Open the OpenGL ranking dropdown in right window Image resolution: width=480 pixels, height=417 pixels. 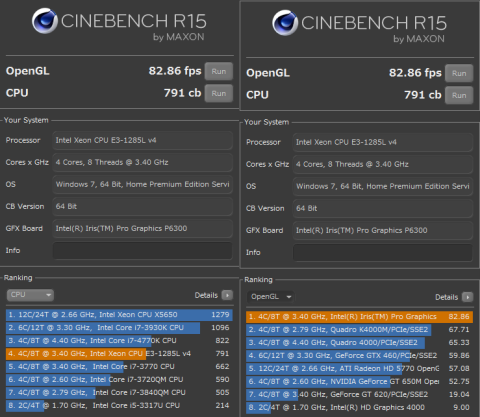click(x=271, y=297)
